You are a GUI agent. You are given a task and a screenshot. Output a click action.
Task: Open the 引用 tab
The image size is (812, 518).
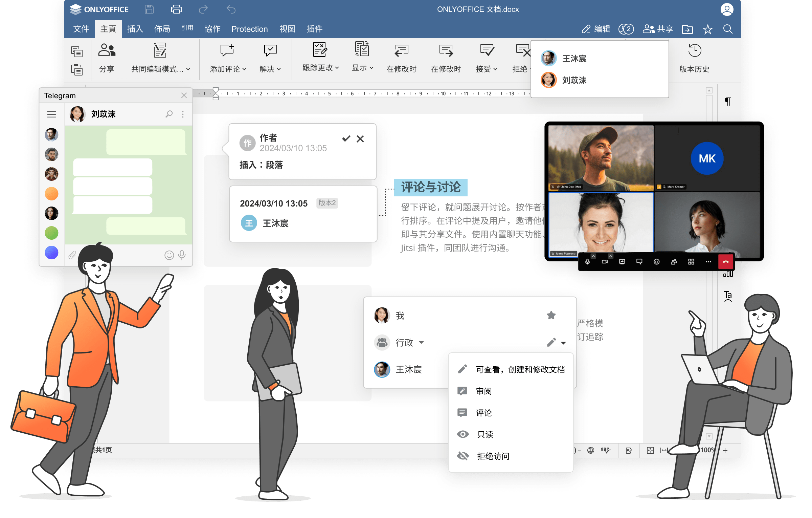(x=187, y=28)
